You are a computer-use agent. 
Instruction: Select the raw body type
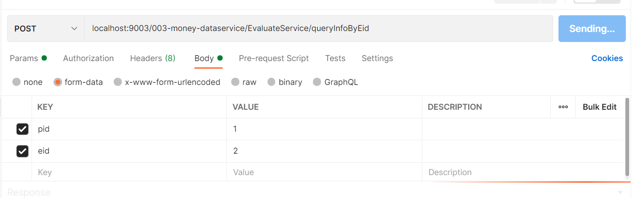click(x=235, y=82)
